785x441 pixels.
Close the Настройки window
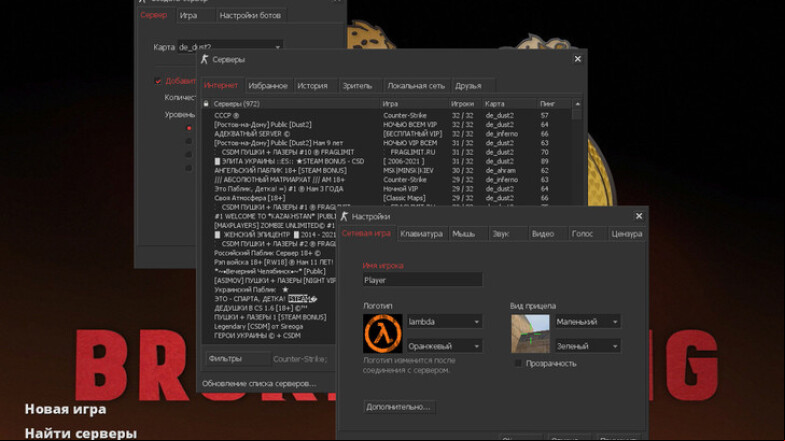[639, 216]
